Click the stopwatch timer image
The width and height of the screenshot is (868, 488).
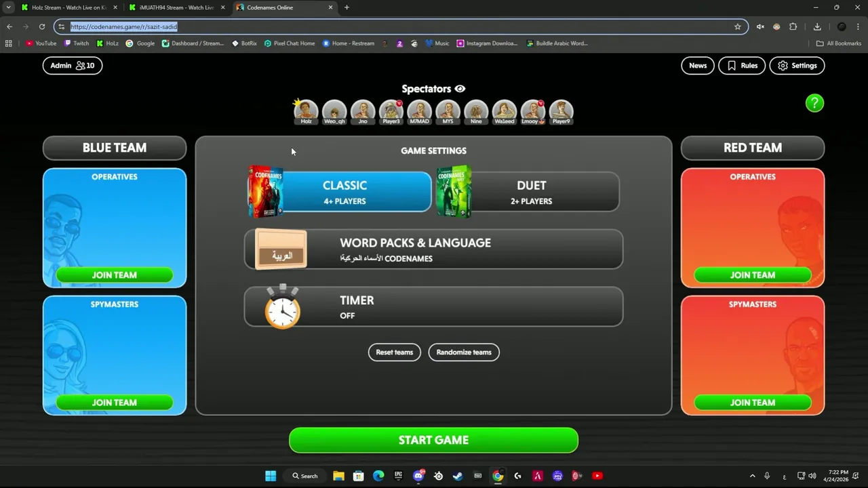coord(283,307)
